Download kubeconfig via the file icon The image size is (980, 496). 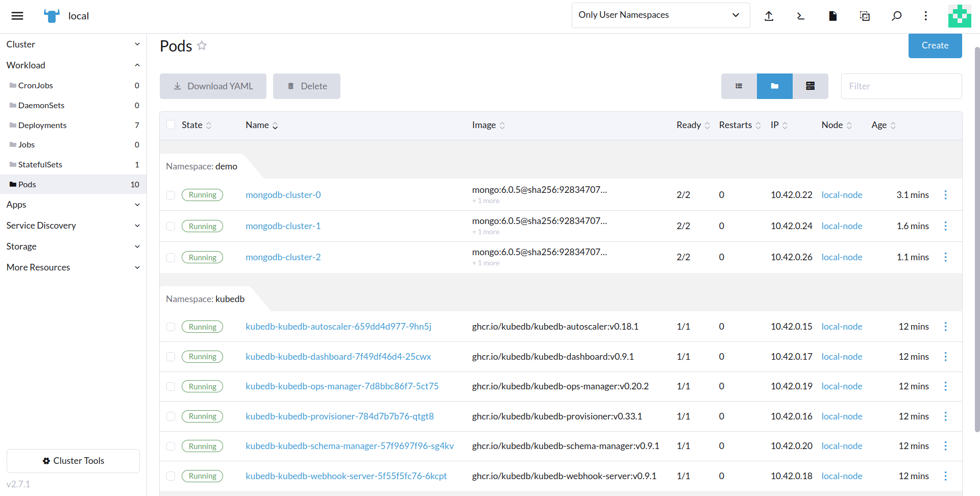pyautogui.click(x=832, y=16)
